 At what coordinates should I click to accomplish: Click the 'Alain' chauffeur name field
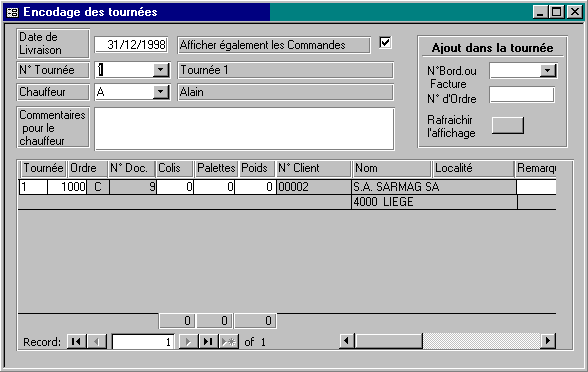tap(285, 92)
